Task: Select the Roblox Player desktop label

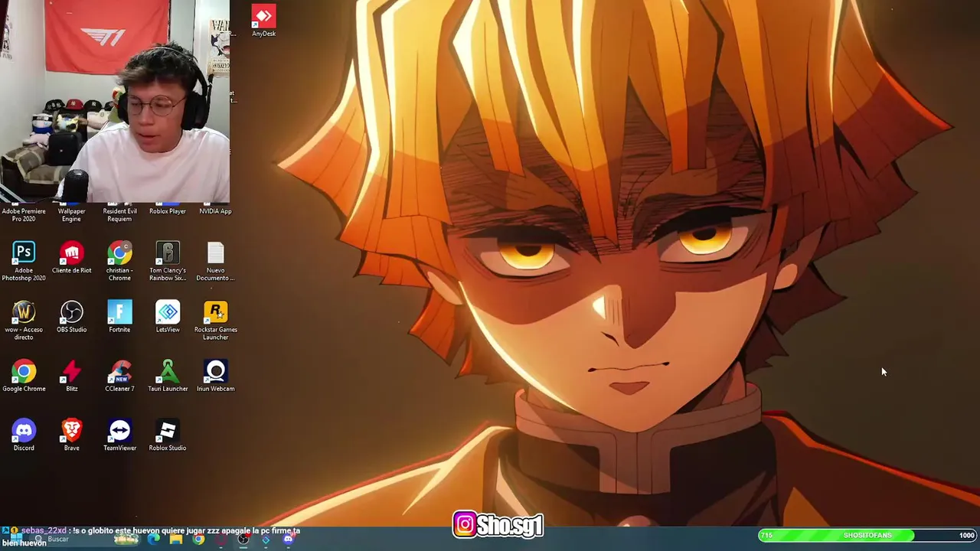Action: 168,211
